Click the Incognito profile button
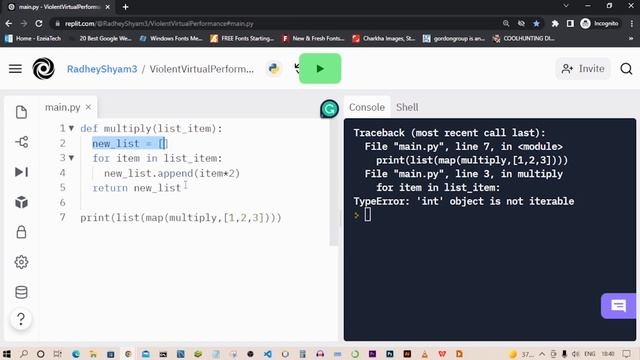The image size is (640, 360). click(x=600, y=24)
